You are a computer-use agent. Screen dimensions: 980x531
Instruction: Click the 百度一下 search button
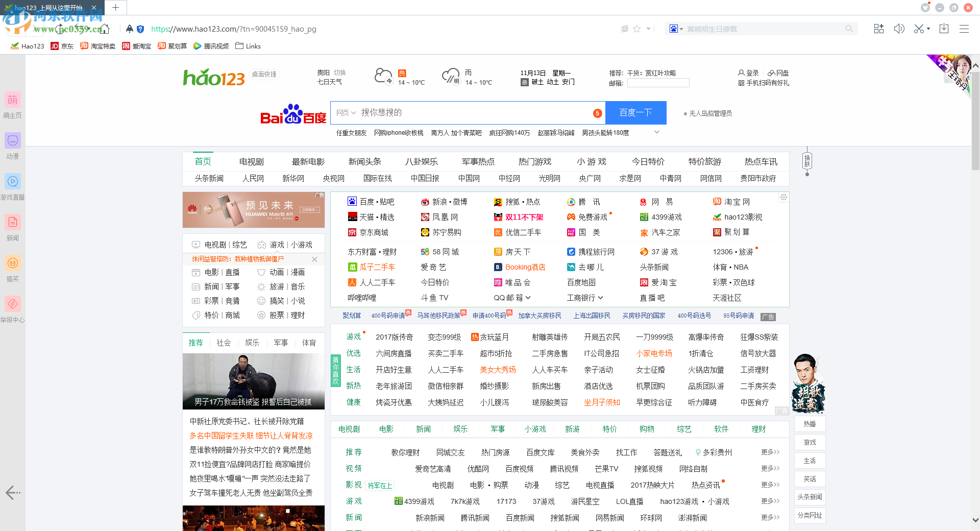click(636, 113)
